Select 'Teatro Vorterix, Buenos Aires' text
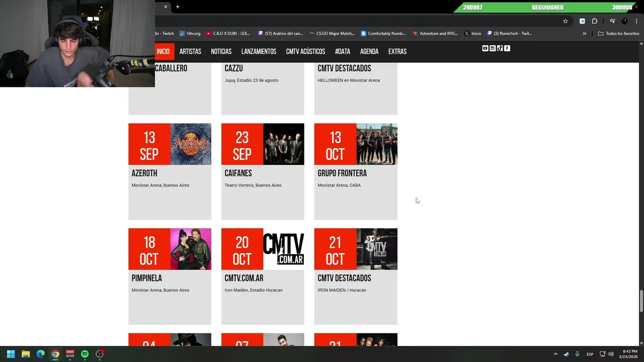Viewport: 644px width, 362px height. pyautogui.click(x=253, y=186)
